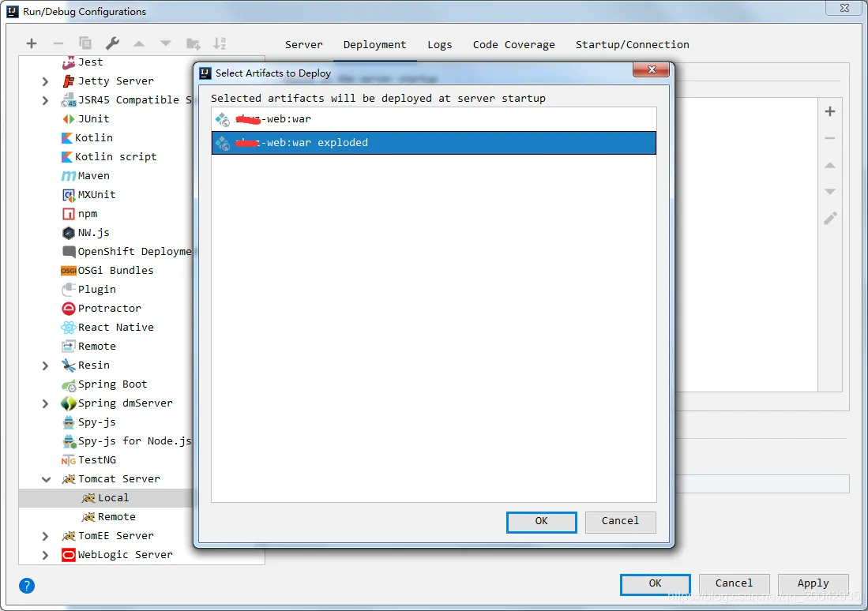Copy configuration using the duplicate icon
The height and width of the screenshot is (611, 868).
coord(85,43)
